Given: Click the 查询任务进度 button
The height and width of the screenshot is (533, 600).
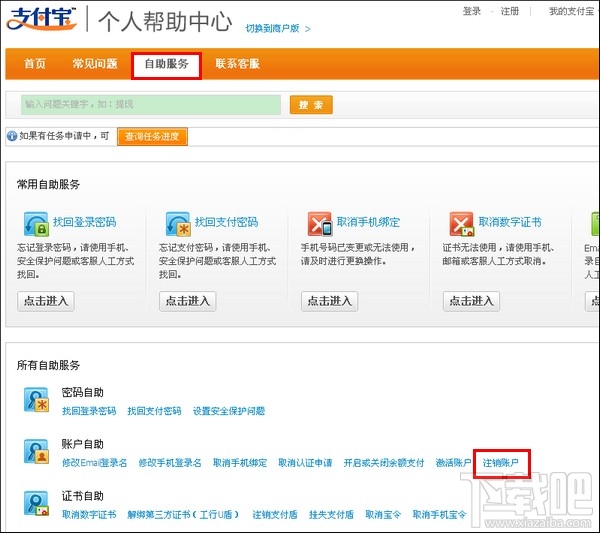Looking at the screenshot, I should [x=152, y=136].
